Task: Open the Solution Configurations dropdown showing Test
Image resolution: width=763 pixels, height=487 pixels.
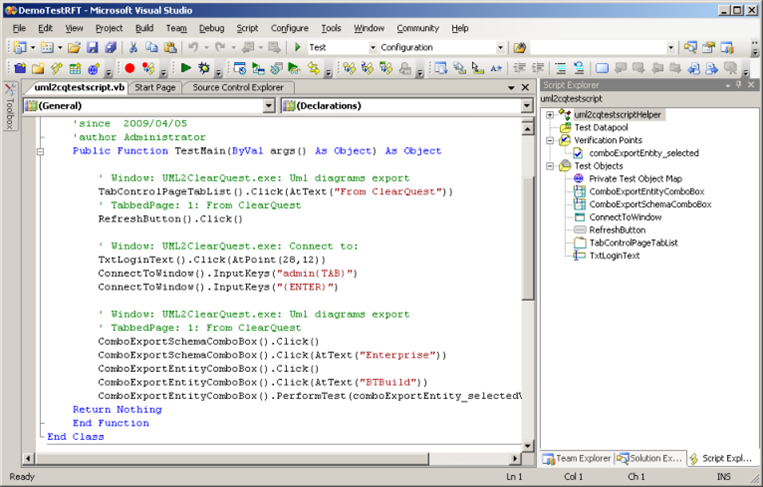Action: tap(373, 47)
